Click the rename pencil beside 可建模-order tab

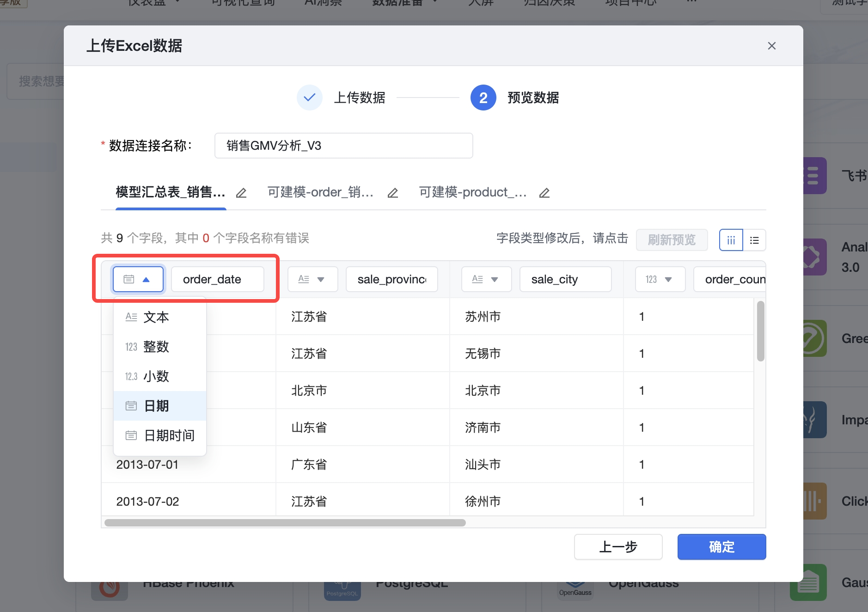[393, 193]
